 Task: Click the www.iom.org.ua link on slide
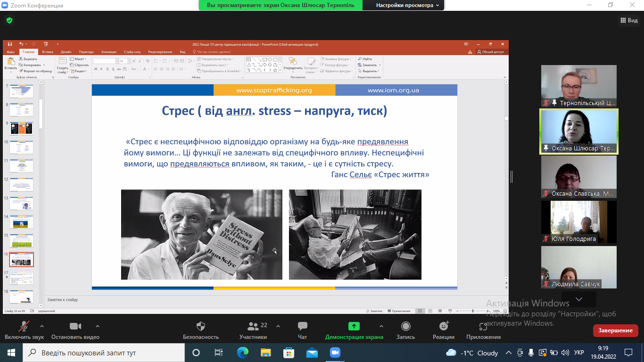pos(393,90)
